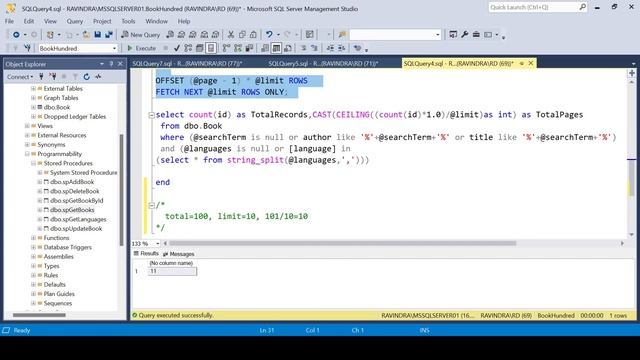
Task: Click Database Engine Query icon
Action: (170, 35)
